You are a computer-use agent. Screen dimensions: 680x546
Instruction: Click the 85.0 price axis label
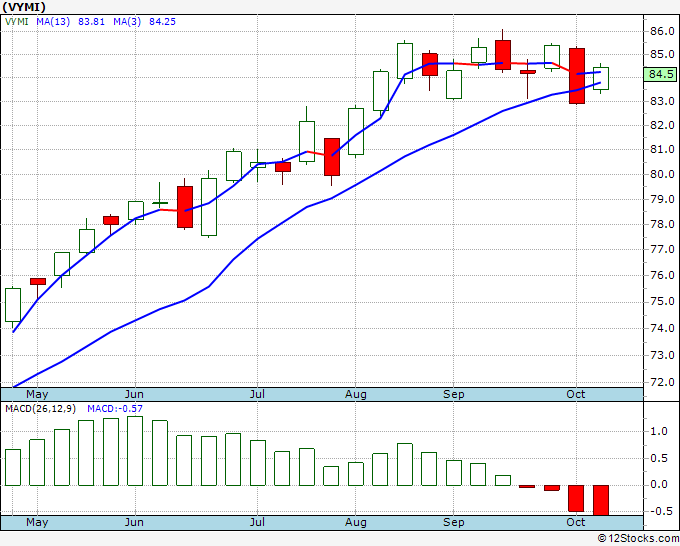point(662,55)
